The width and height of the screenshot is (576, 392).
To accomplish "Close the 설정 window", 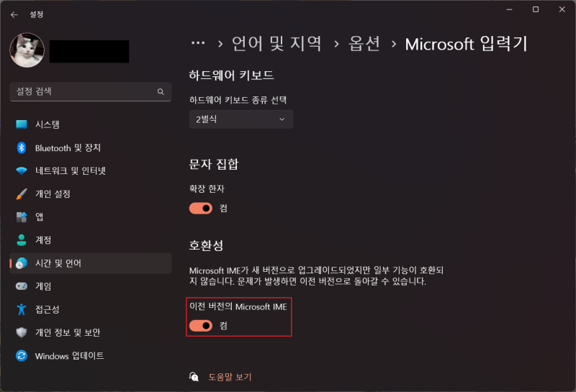I will click(562, 9).
